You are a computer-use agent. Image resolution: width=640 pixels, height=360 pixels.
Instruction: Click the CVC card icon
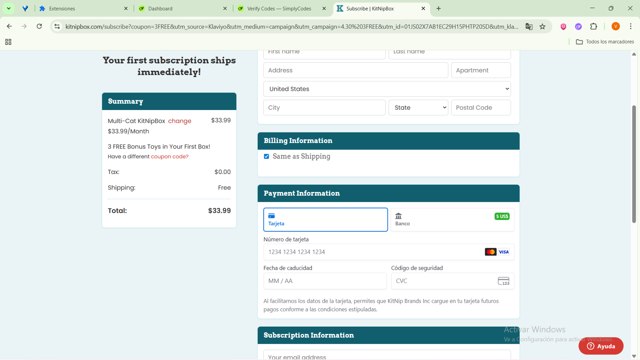(504, 281)
